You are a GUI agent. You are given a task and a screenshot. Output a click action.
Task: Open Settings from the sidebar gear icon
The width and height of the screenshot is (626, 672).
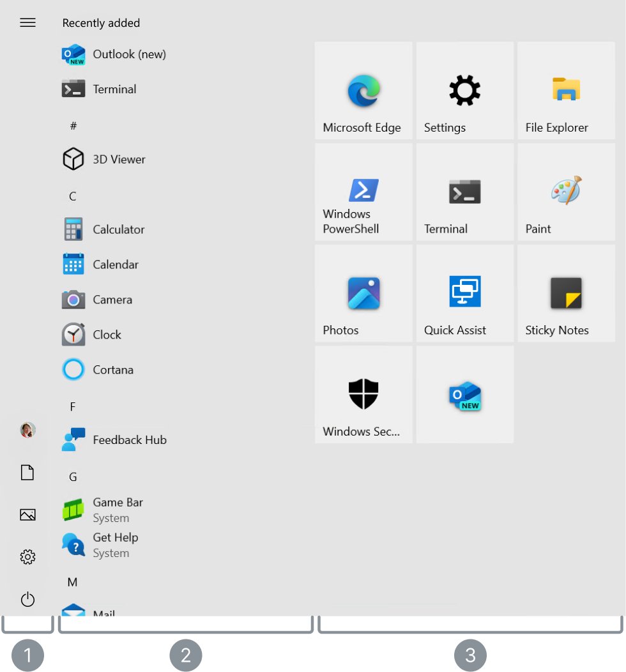pyautogui.click(x=28, y=557)
